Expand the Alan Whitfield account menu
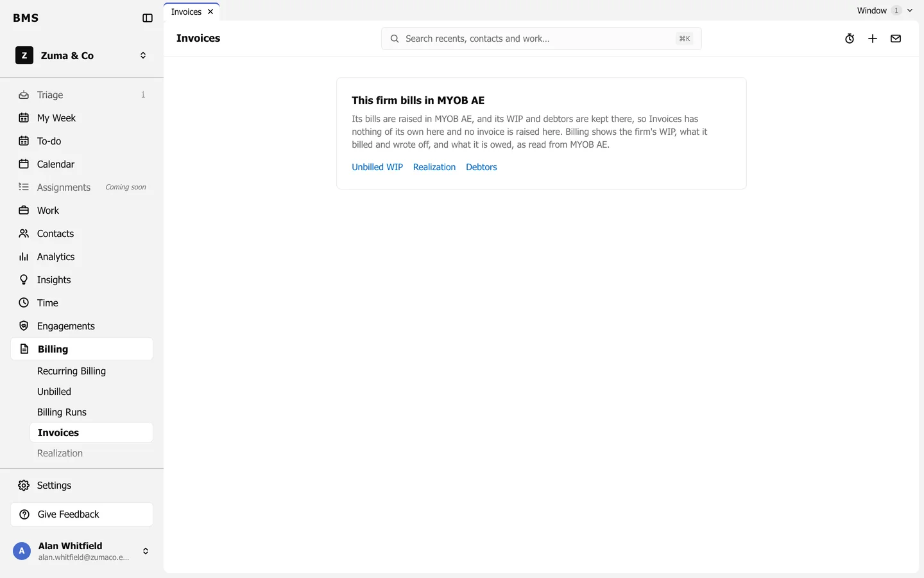Image resolution: width=924 pixels, height=578 pixels. pos(146,551)
